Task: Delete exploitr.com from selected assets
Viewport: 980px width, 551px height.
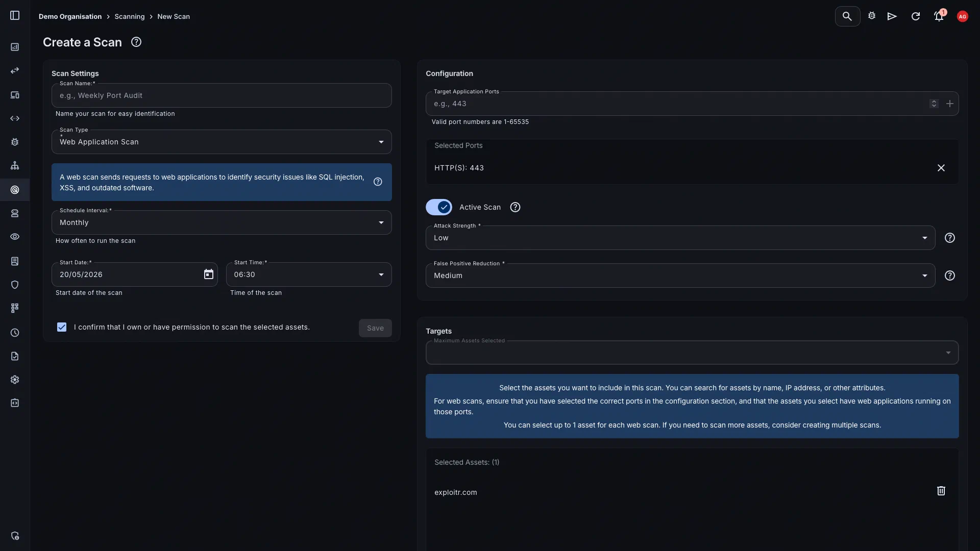Action: click(941, 491)
